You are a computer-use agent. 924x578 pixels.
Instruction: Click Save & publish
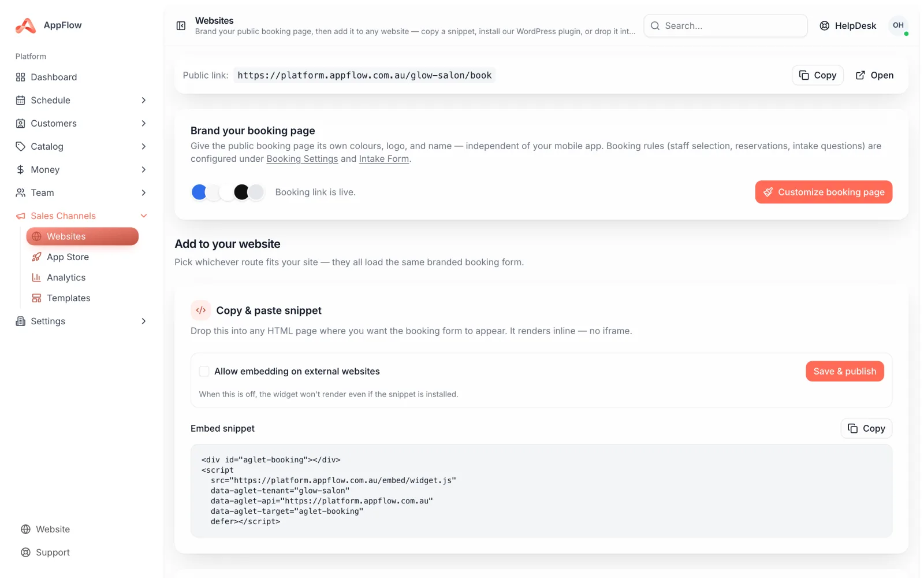[844, 371]
